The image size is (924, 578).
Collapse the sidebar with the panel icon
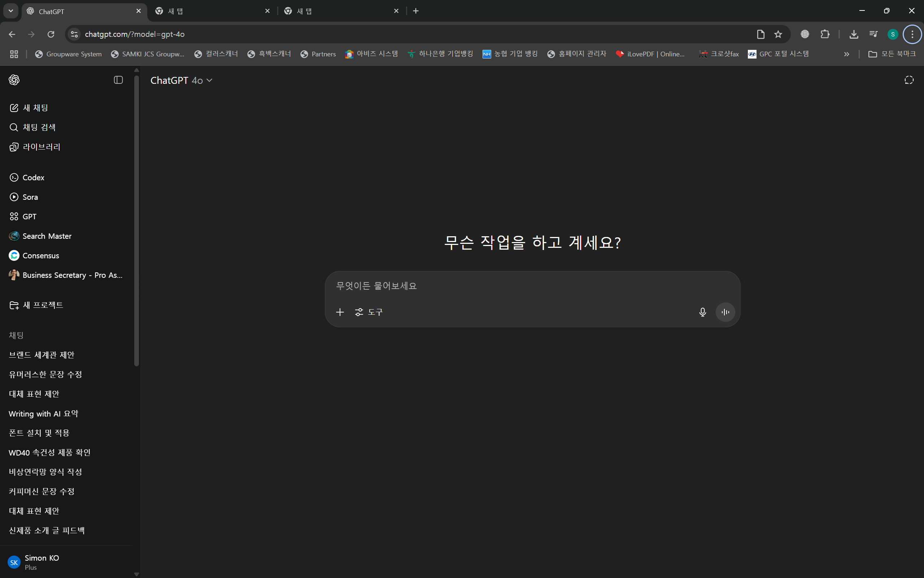tap(118, 80)
